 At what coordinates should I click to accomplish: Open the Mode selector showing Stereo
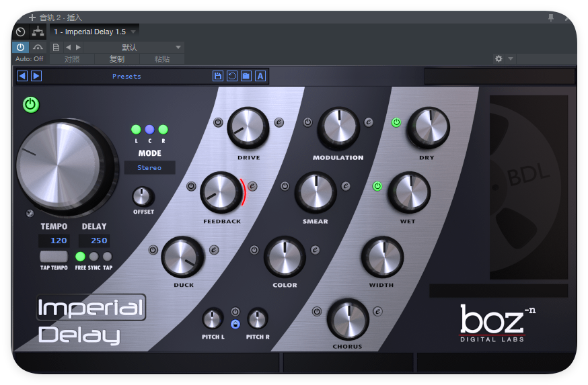coord(149,168)
